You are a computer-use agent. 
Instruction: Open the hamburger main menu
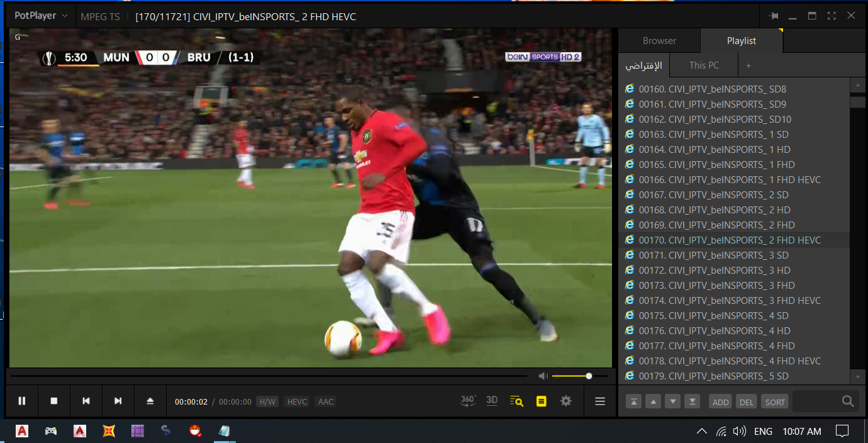click(600, 401)
